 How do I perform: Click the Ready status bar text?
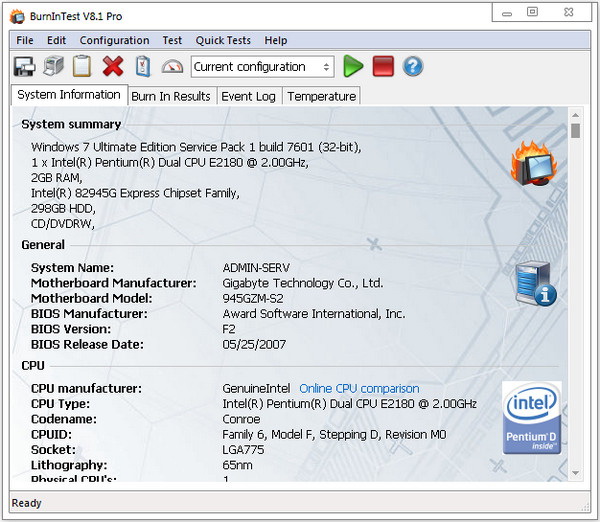(26, 503)
